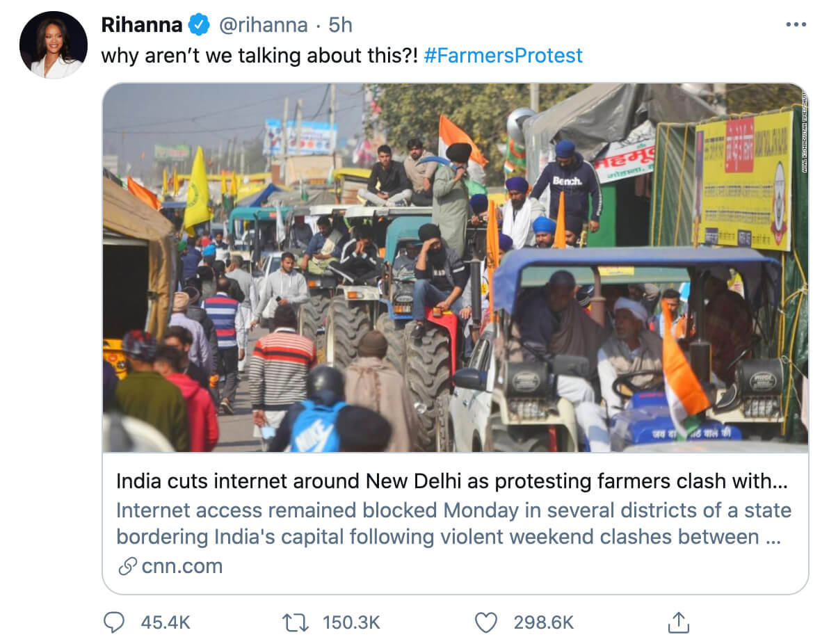This screenshot has width=829, height=644.
Task: Click the 5h timestamp
Action: tap(340, 25)
